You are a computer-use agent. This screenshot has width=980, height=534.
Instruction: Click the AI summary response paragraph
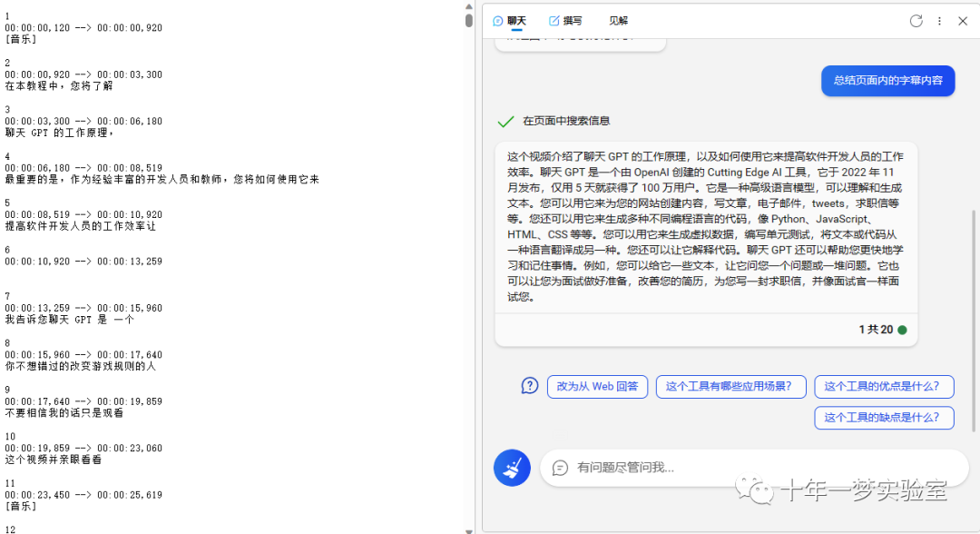point(706,226)
